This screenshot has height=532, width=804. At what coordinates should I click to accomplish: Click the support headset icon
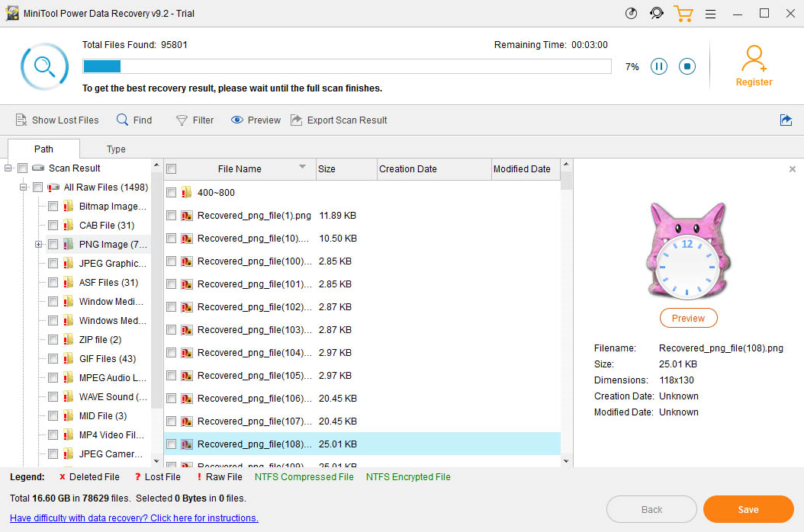656,14
